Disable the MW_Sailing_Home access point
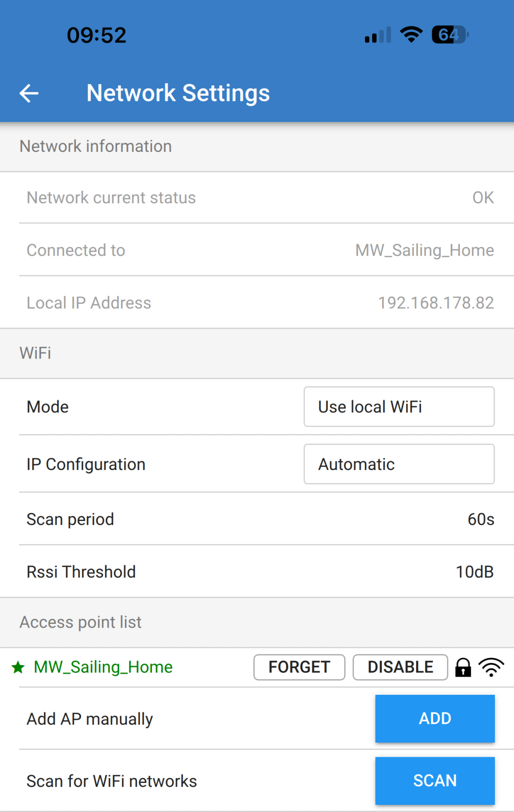Screen dimensions: 514x812 click(400, 667)
